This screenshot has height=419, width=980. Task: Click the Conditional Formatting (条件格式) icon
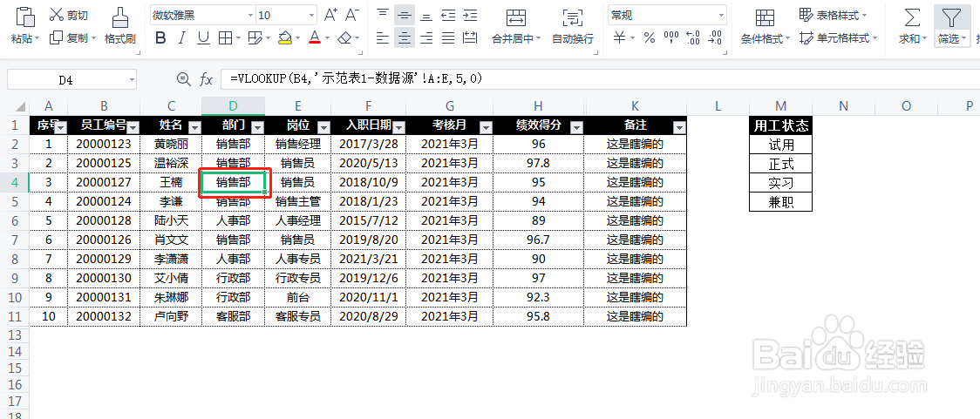[x=765, y=17]
